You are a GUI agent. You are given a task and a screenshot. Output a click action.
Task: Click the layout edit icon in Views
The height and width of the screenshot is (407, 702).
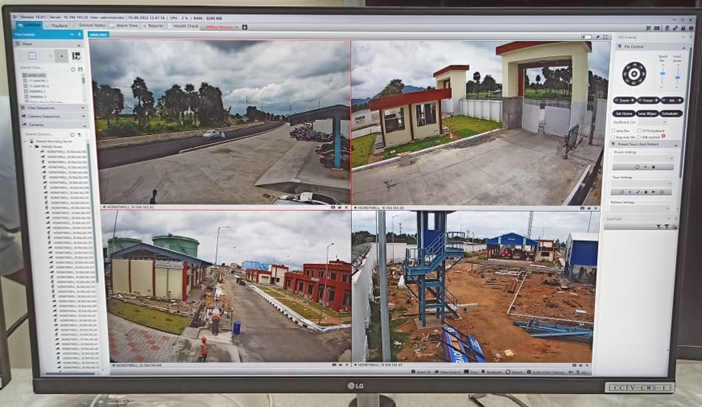click(76, 56)
